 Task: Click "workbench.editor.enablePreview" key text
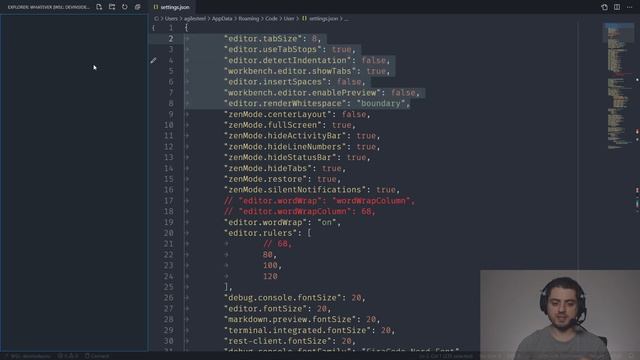pyautogui.click(x=302, y=93)
